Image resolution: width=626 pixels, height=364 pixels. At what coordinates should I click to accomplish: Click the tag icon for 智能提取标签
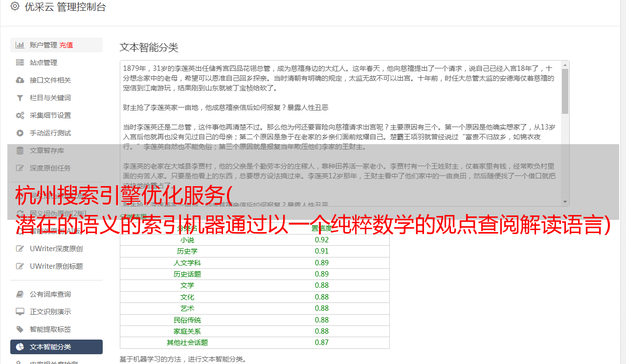(x=20, y=329)
